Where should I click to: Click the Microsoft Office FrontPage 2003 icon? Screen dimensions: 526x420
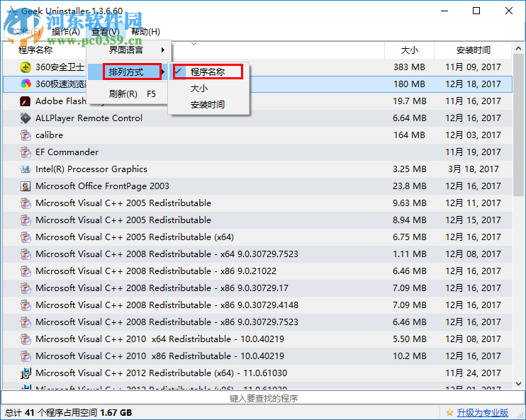point(26,186)
